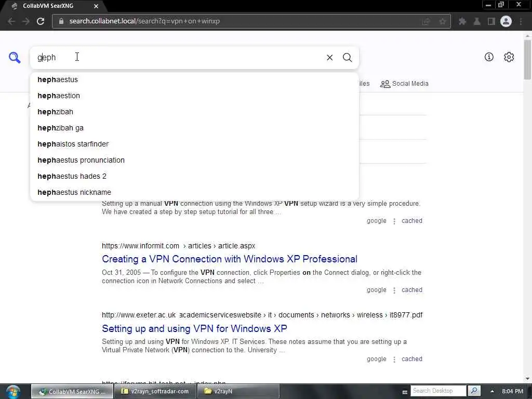The image size is (532, 399).
Task: Open the Windows Start orb
Action: [13, 392]
